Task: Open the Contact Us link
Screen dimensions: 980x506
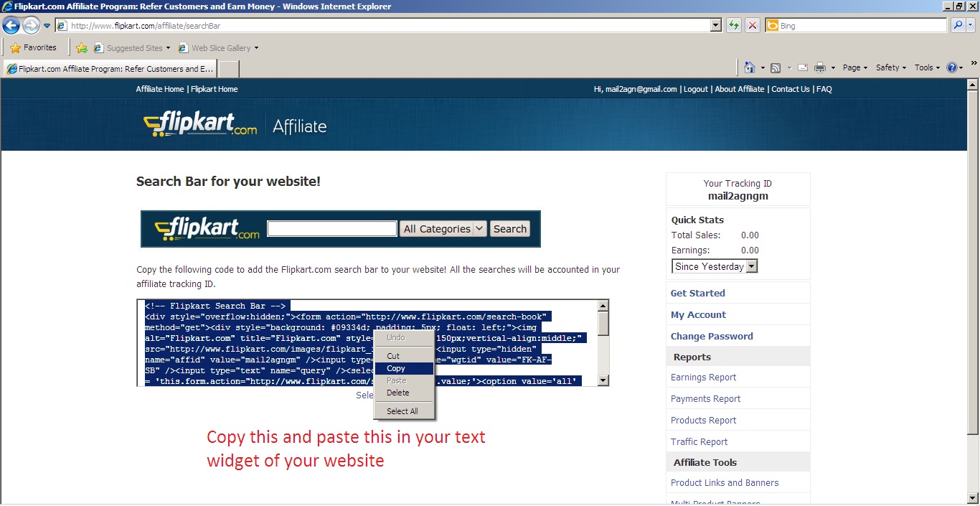Action: click(791, 89)
